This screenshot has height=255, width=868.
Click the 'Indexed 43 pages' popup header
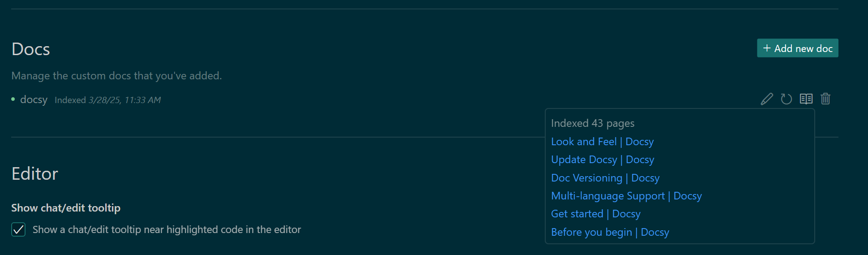[593, 123]
